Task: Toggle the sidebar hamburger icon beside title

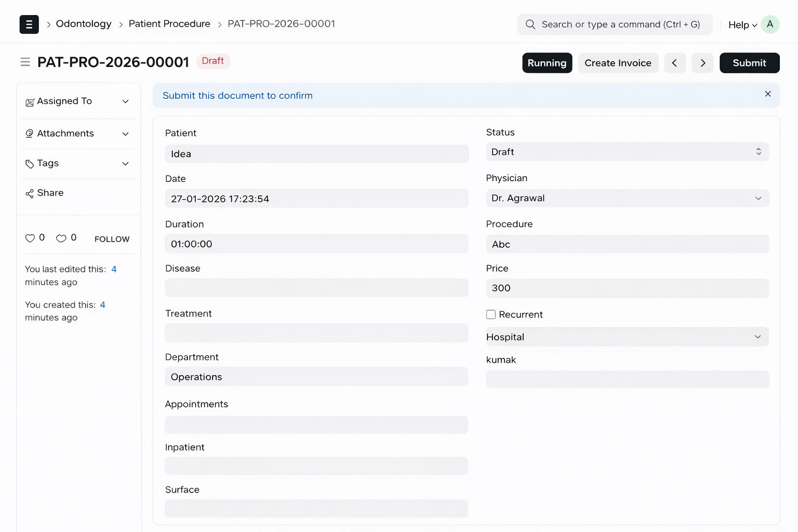Action: click(x=25, y=62)
